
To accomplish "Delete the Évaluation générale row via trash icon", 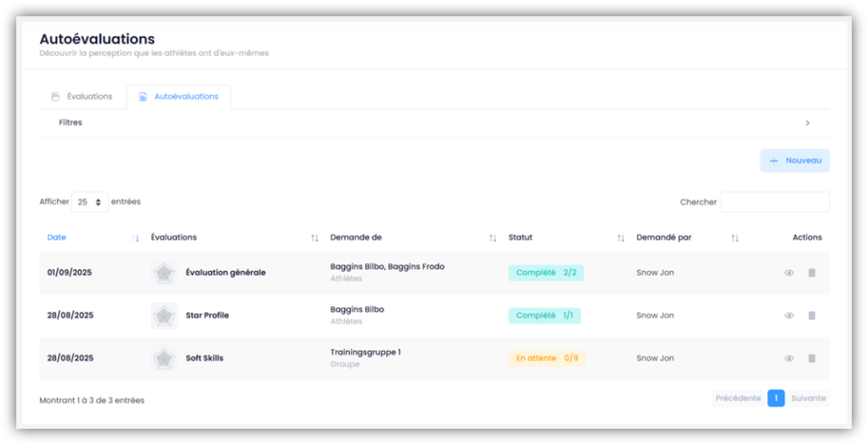I will pos(811,273).
